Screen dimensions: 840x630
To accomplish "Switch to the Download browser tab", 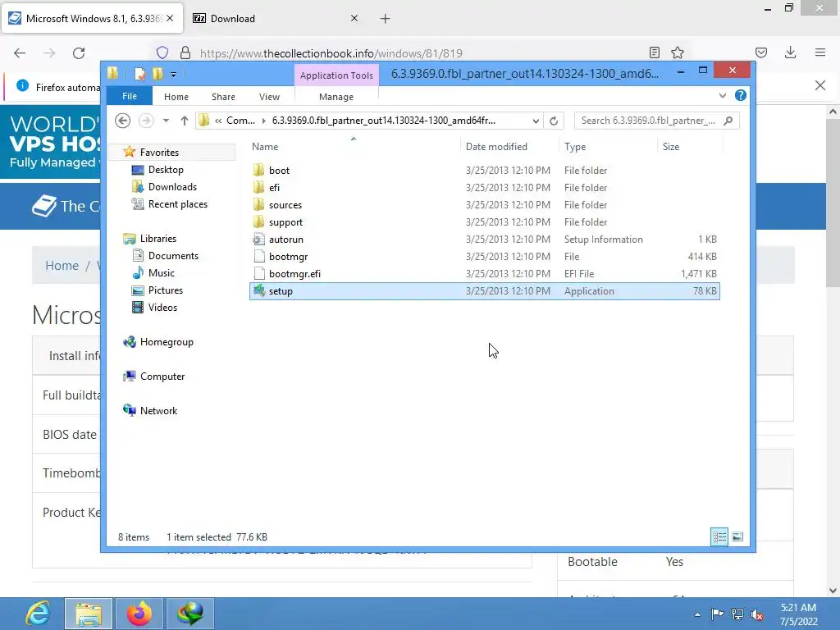I will pos(276,19).
